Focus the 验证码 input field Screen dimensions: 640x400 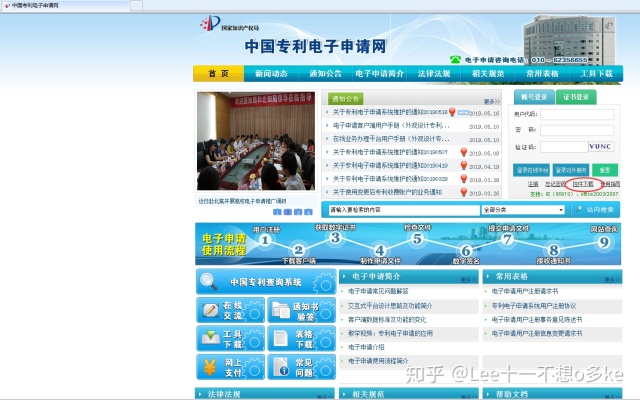tap(564, 147)
